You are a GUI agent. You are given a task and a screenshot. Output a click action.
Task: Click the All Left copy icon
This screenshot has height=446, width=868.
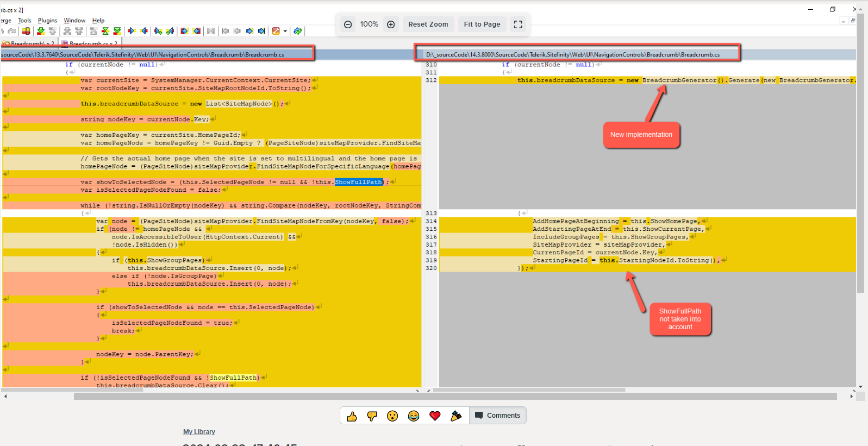pos(197,31)
